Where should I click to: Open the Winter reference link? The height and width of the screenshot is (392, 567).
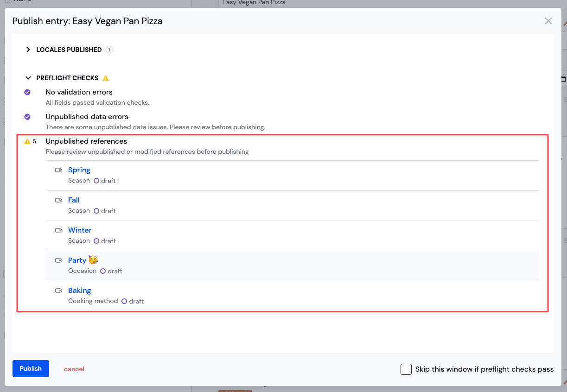click(x=80, y=230)
